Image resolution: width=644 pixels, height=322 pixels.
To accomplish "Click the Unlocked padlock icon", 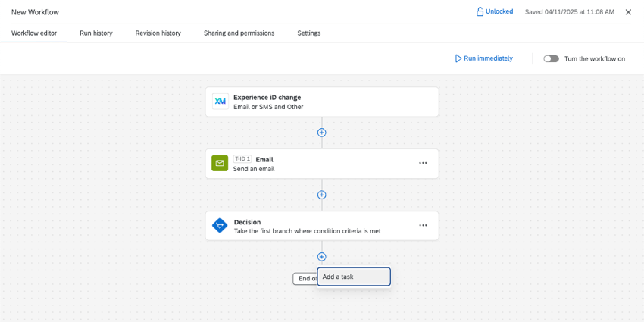I will [x=480, y=12].
